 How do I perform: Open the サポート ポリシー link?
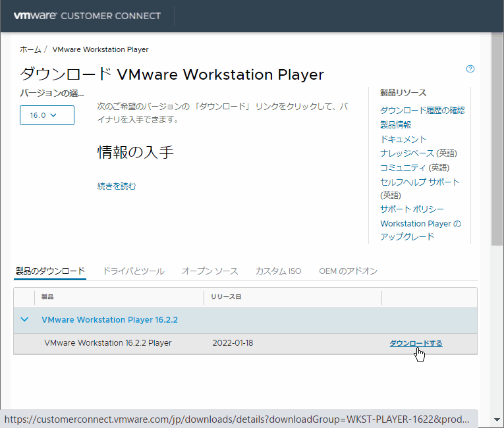[412, 209]
